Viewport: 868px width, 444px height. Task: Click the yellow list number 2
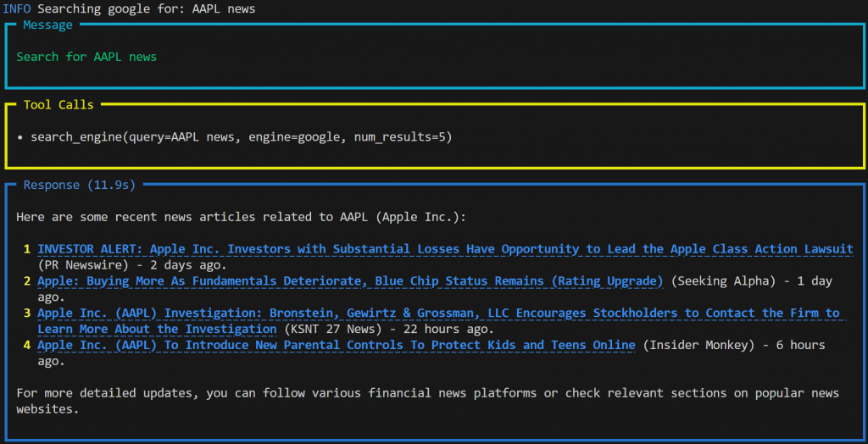(x=27, y=281)
